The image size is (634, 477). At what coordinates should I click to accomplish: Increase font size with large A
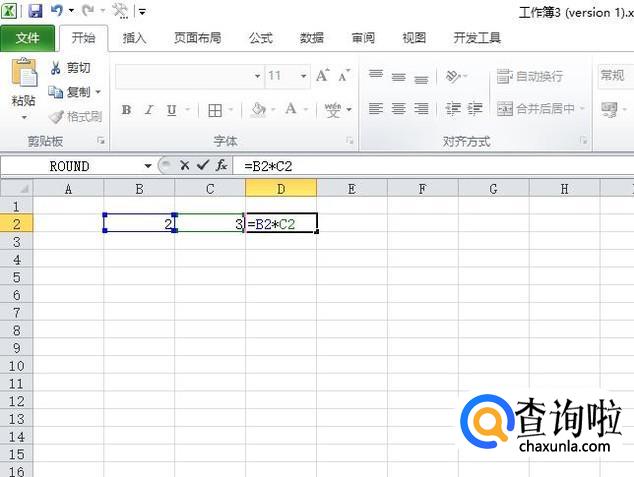pyautogui.click(x=323, y=75)
